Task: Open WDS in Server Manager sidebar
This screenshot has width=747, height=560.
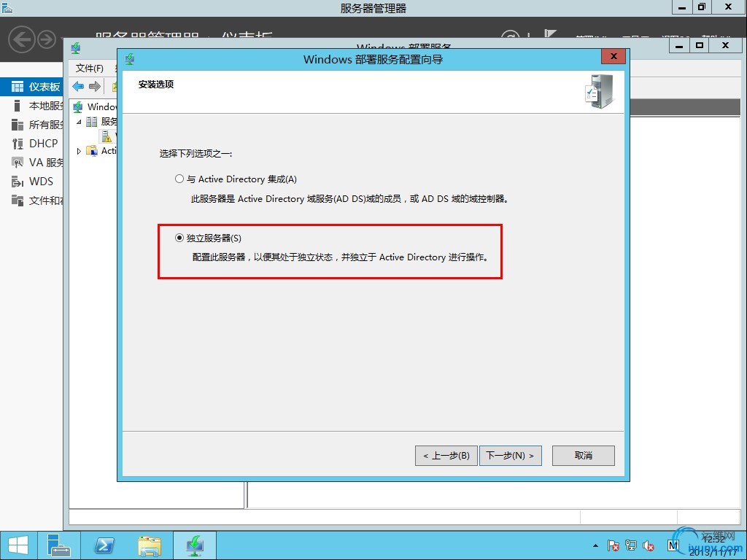Action: click(32, 182)
